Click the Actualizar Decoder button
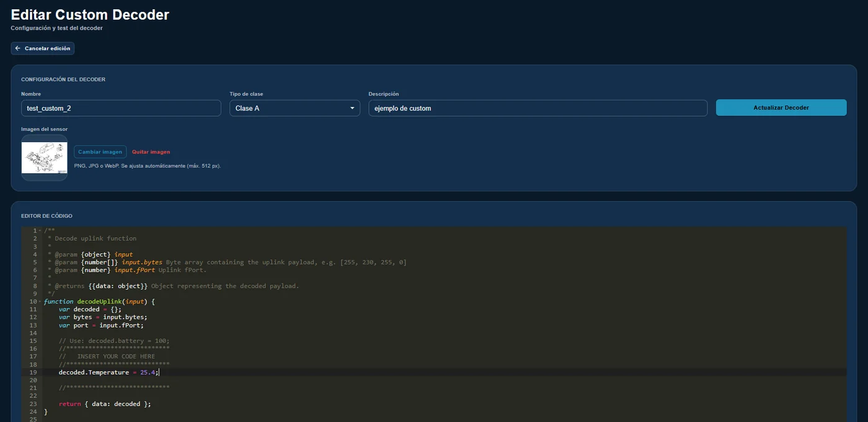Viewport: 868px width, 422px height. [x=781, y=107]
